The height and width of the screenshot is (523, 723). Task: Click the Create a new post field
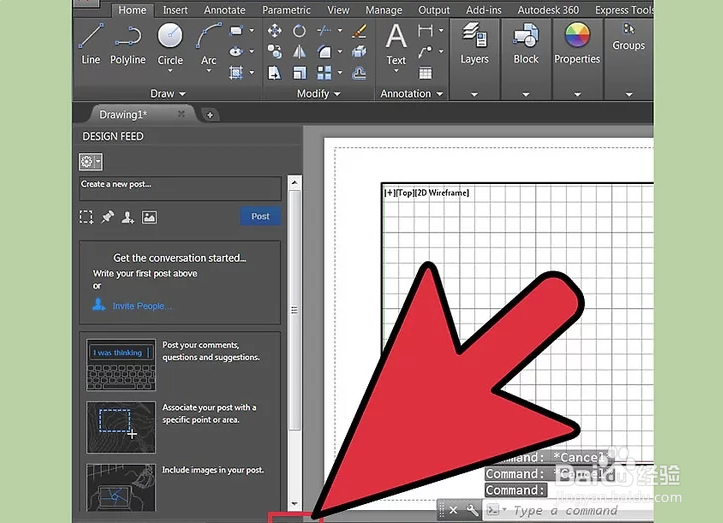point(180,188)
